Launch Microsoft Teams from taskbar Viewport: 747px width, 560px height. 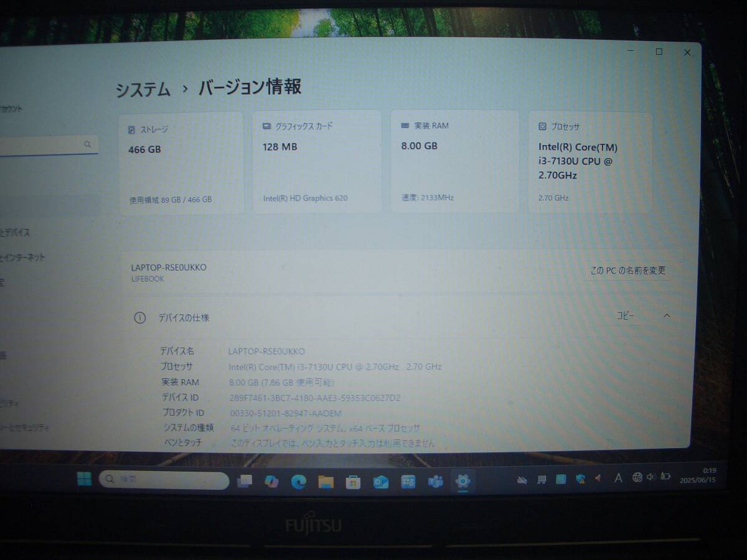point(435,482)
